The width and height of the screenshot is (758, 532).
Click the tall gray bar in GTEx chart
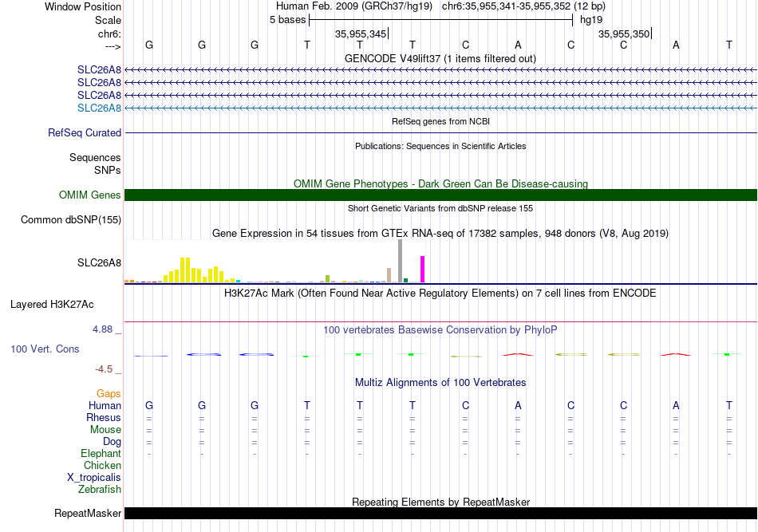pos(401,261)
